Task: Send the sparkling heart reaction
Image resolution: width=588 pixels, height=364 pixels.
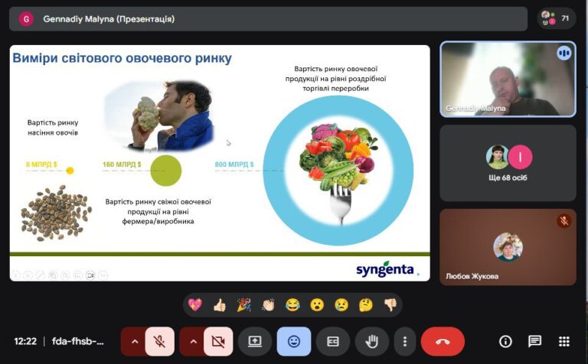Action: coord(195,304)
